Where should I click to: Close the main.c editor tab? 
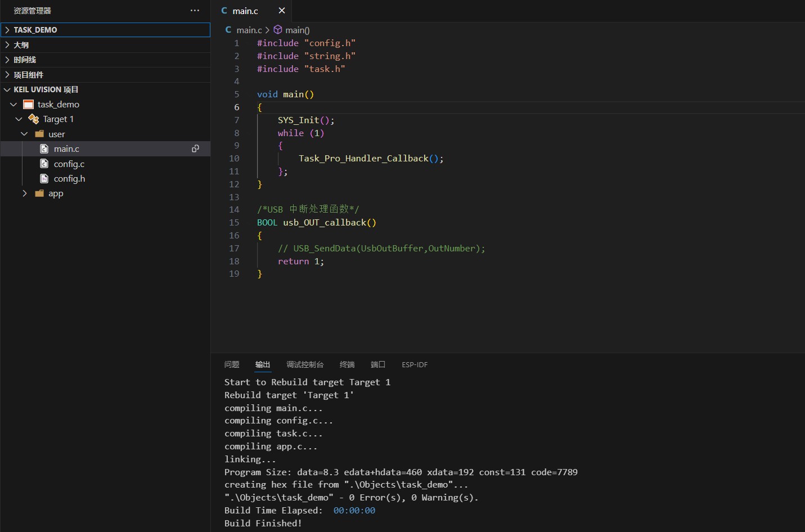pos(282,11)
